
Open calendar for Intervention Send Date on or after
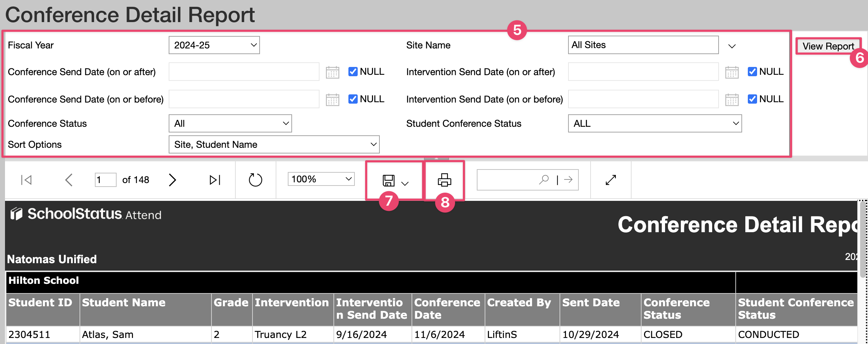click(732, 72)
